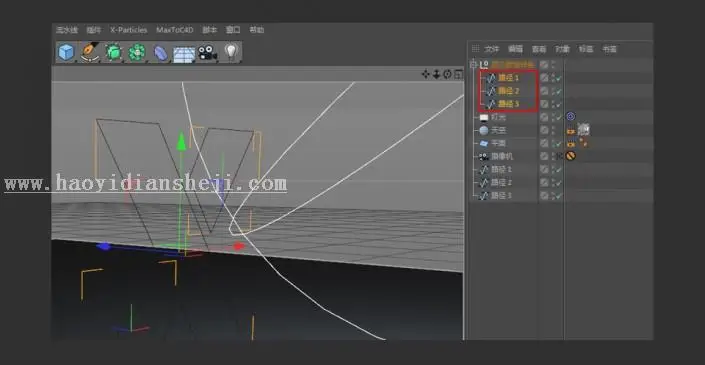The image size is (705, 365).
Task: Add a Light using the bulb icon
Action: point(231,52)
